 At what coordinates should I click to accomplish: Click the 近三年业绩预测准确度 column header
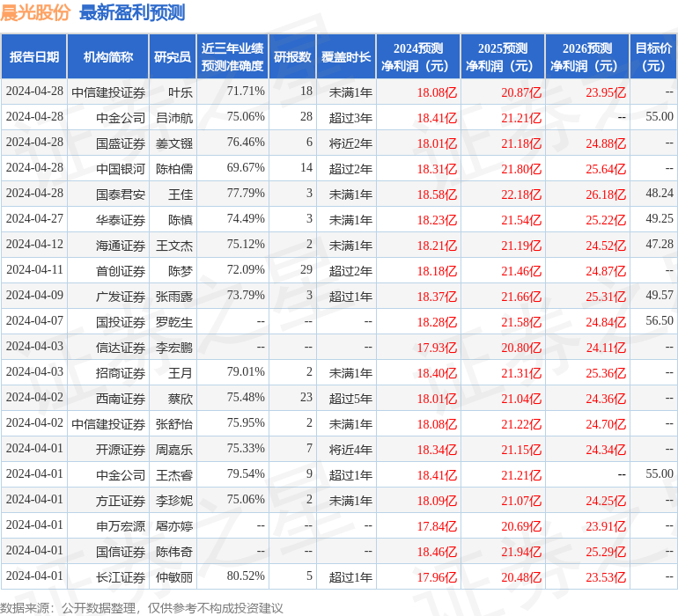tap(232, 56)
